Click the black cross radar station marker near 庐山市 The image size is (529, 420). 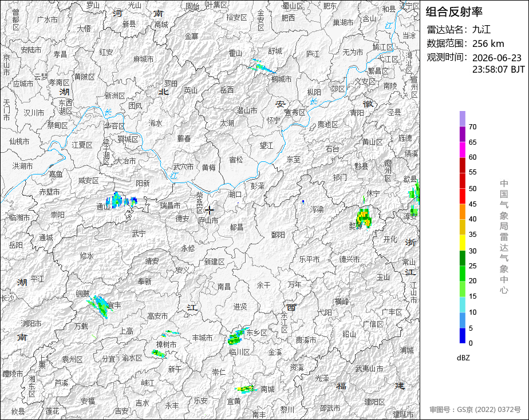pyautogui.click(x=210, y=210)
